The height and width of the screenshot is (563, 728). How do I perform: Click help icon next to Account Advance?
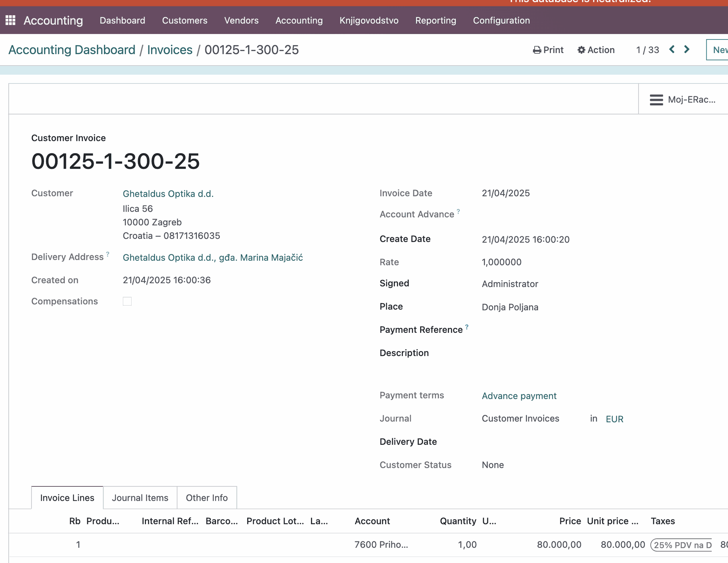coord(458,211)
